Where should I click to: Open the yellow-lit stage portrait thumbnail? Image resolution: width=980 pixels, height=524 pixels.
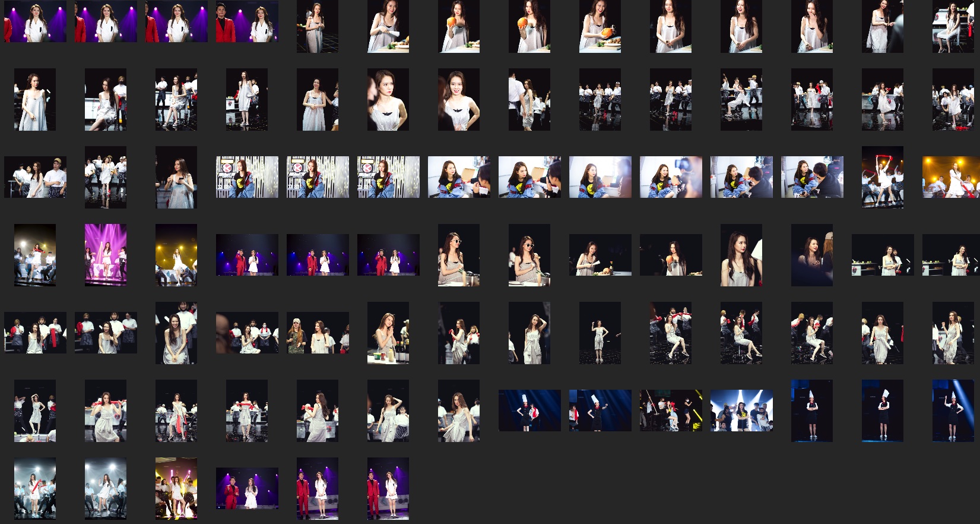[176, 255]
